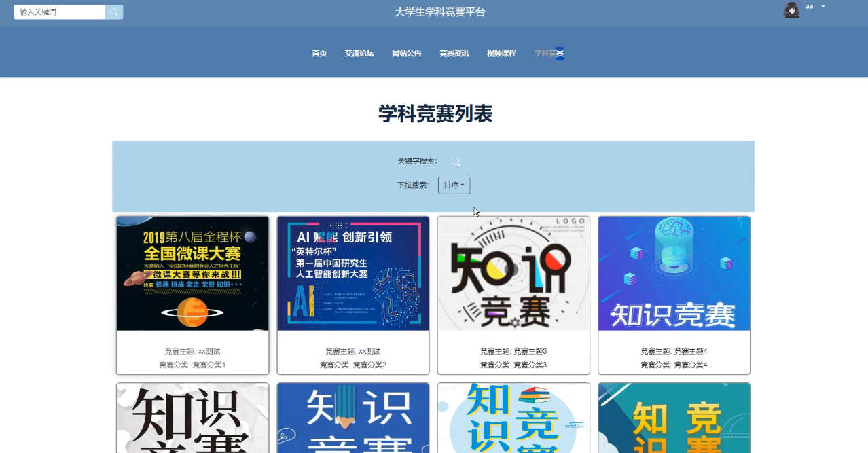
Task: Click the aa username
Action: tap(809, 6)
